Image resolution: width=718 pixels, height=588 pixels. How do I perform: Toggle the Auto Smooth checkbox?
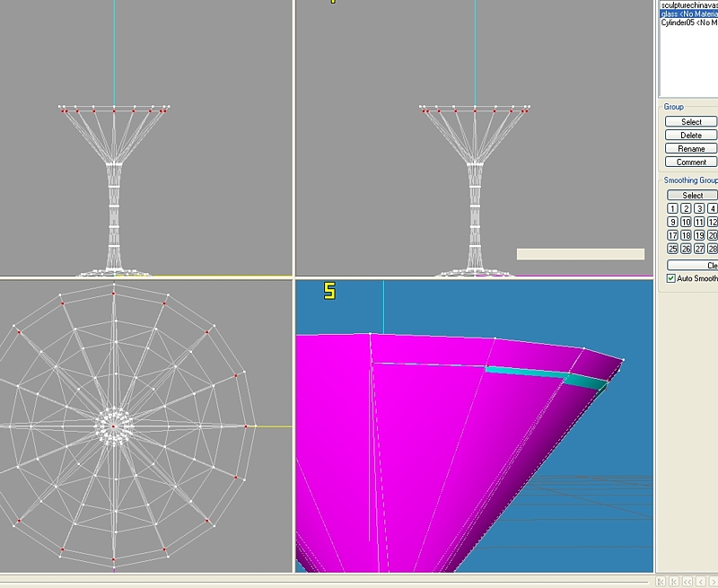pyautogui.click(x=671, y=278)
